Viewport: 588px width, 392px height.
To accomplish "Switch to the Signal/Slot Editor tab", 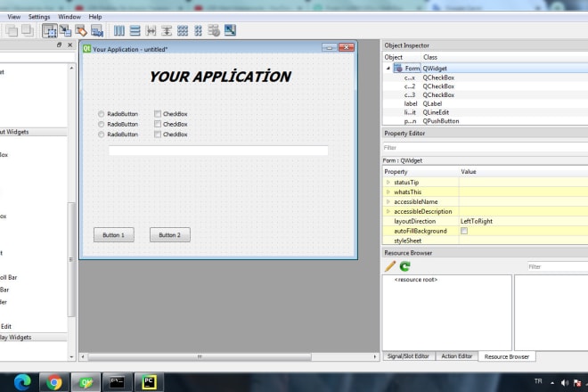I will [408, 356].
